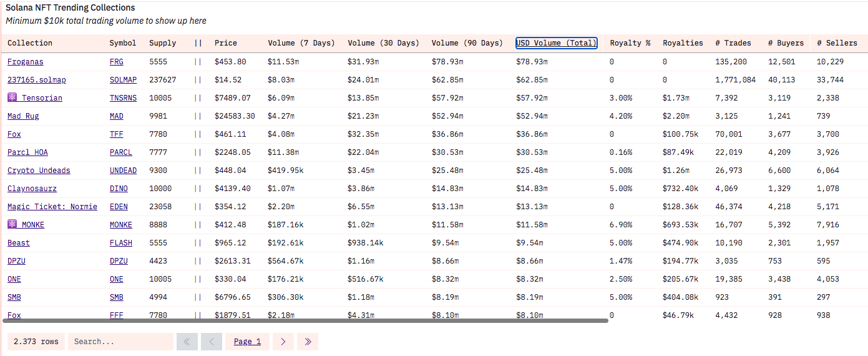This screenshot has height=356, width=868.
Task: Select 40,113 buyers cell
Action: (782, 80)
